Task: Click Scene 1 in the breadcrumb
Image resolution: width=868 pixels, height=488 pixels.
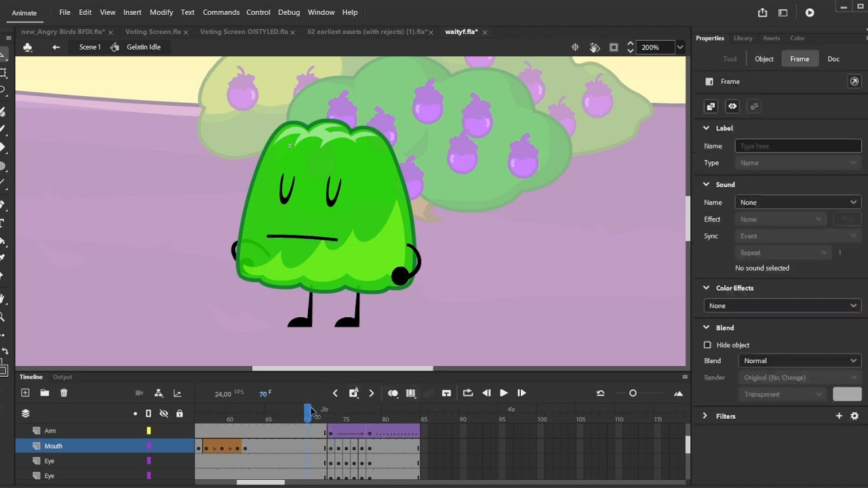Action: (90, 47)
